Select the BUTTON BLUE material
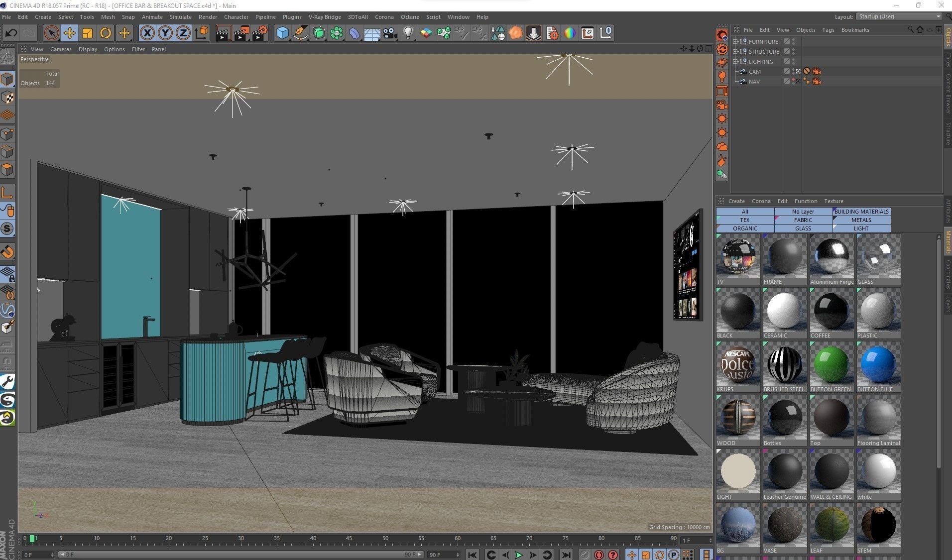Screen dimensions: 952x560 pos(878,367)
